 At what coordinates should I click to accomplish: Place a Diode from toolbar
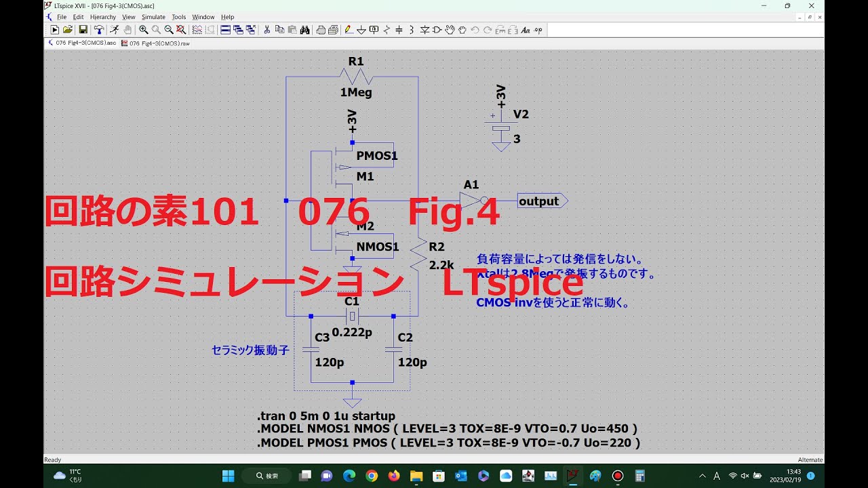[x=425, y=30]
